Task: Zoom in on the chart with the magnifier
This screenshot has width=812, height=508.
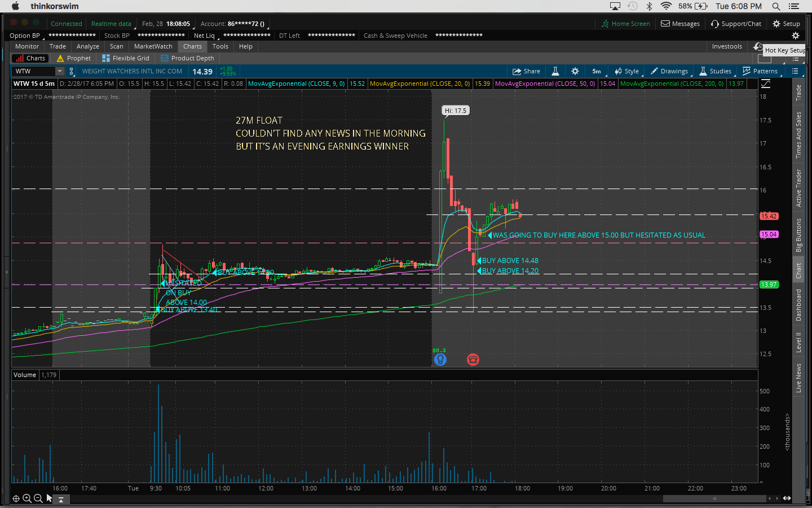Action: [27, 498]
